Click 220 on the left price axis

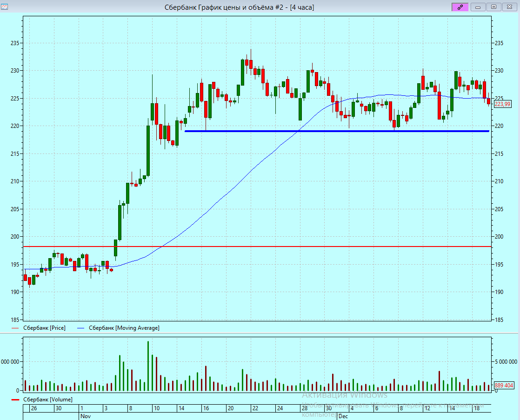click(14, 126)
